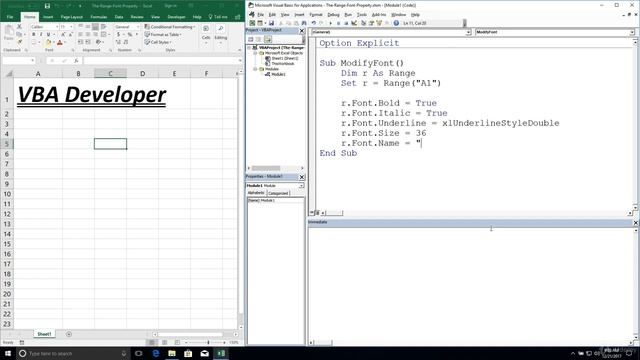Image resolution: width=640 pixels, height=360 pixels.
Task: Click View Microsoft Excel icon in VBA toolbar
Action: [x=252, y=23]
